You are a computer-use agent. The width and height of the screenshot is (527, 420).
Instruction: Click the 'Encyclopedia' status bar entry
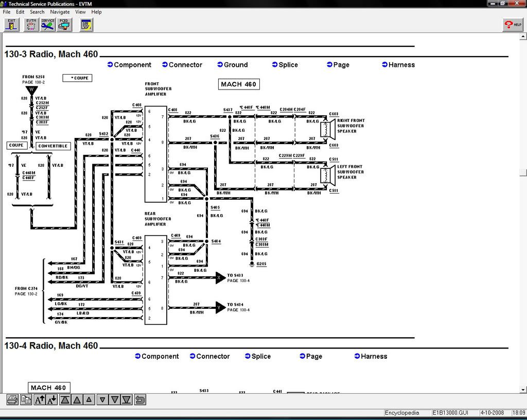pyautogui.click(x=401, y=413)
